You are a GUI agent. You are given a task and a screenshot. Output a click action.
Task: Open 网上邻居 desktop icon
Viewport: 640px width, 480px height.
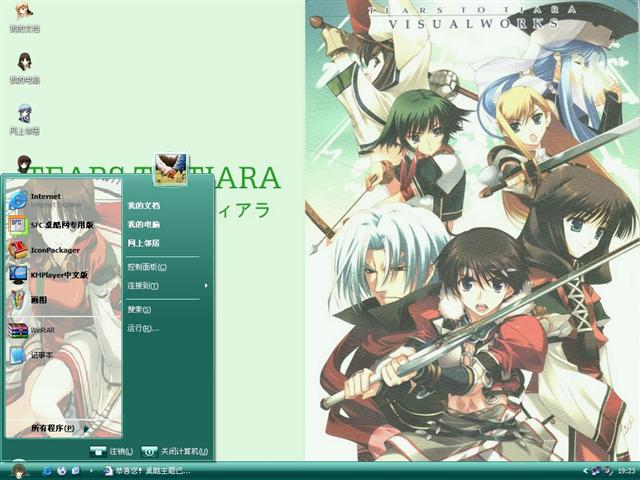tap(24, 120)
